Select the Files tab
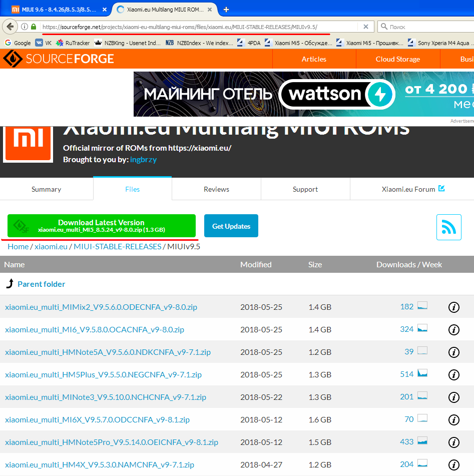 (133, 189)
